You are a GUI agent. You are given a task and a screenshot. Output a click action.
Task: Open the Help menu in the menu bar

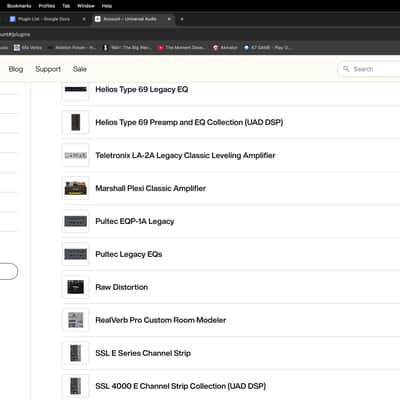[107, 6]
